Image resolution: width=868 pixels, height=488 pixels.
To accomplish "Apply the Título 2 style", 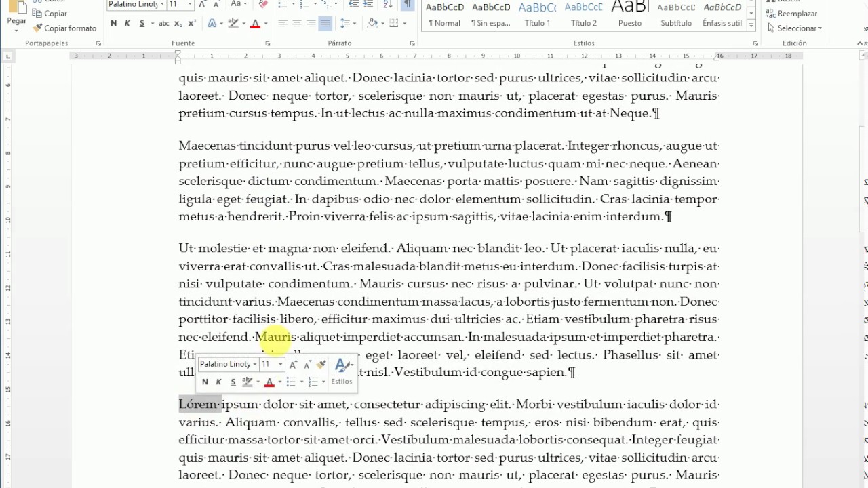I will click(x=584, y=16).
